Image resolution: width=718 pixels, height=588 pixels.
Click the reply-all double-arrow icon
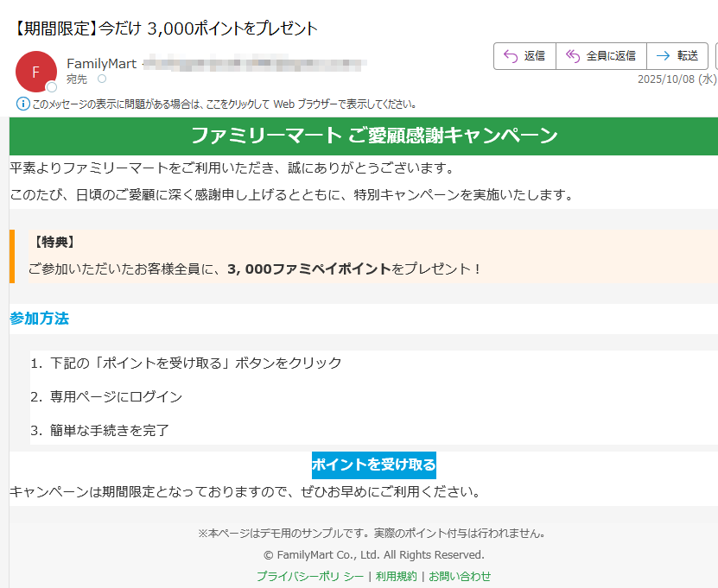click(x=572, y=56)
